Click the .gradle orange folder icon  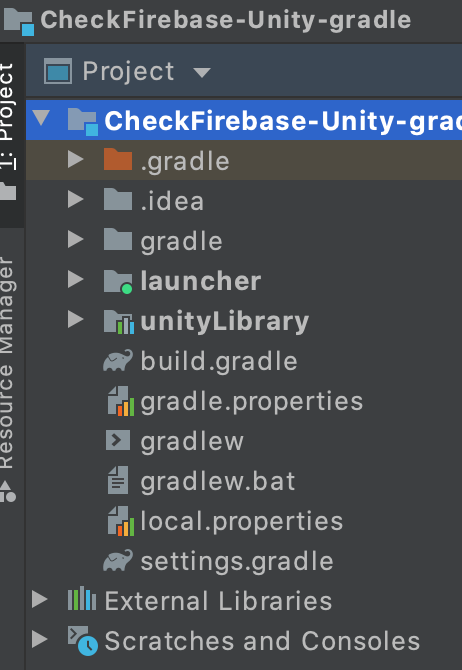118,159
